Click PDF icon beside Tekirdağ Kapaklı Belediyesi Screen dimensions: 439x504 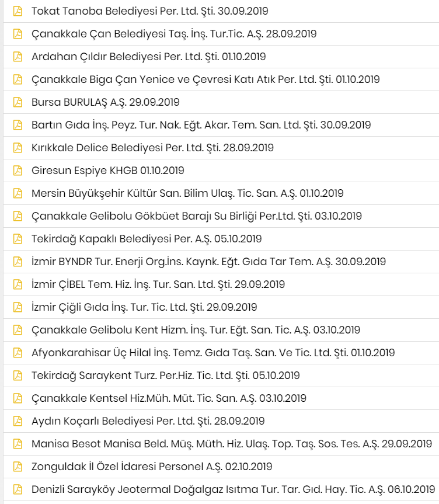(x=18, y=239)
